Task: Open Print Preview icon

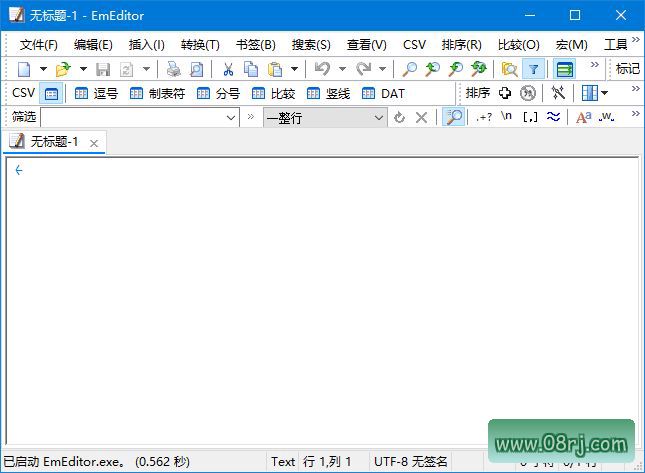Action: (196, 69)
